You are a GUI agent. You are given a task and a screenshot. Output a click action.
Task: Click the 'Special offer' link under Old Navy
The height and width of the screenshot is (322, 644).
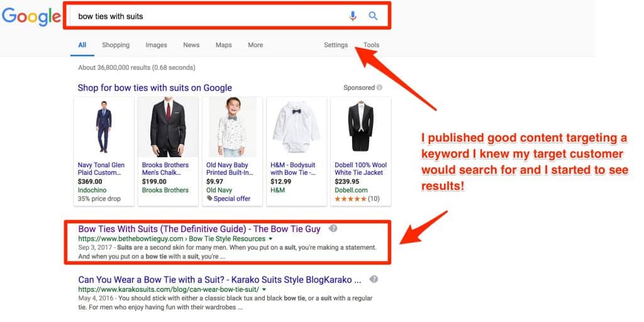pyautogui.click(x=232, y=199)
